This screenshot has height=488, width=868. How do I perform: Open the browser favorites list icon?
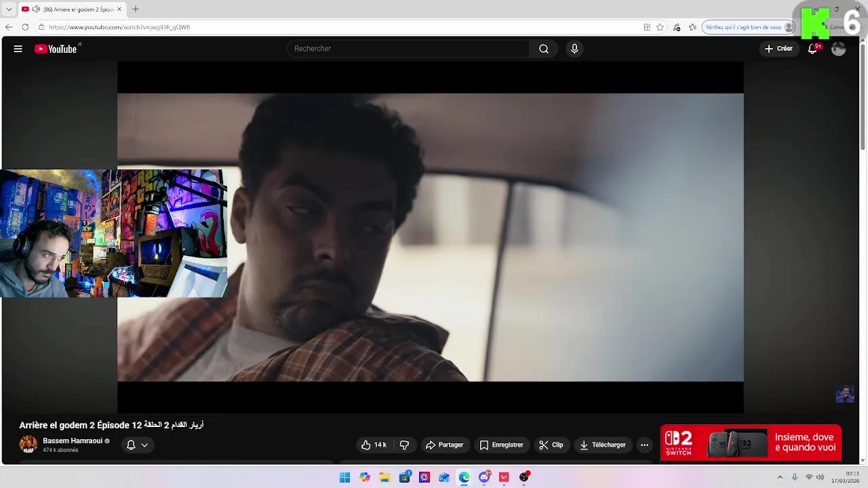(692, 27)
